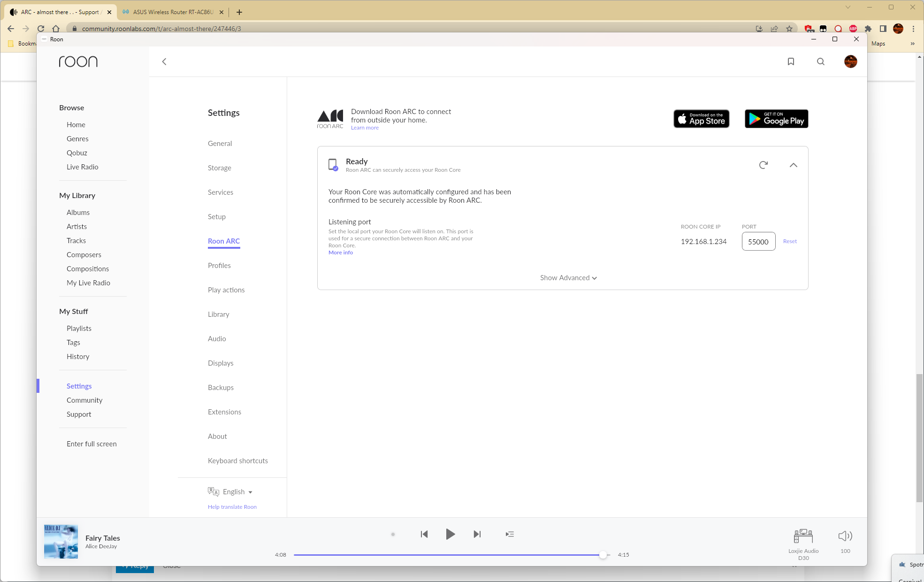The width and height of the screenshot is (924, 582).
Task: Click the search magnifier icon in Roon
Action: [820, 61]
